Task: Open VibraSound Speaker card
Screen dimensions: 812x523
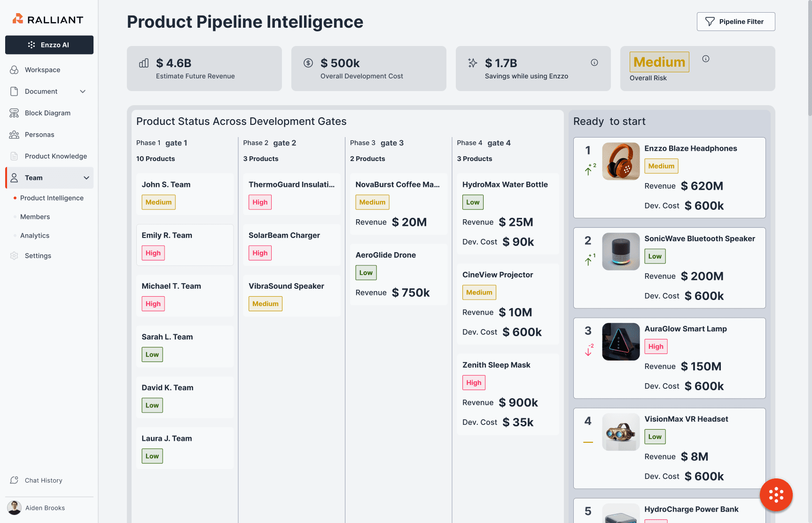Action: (x=292, y=296)
